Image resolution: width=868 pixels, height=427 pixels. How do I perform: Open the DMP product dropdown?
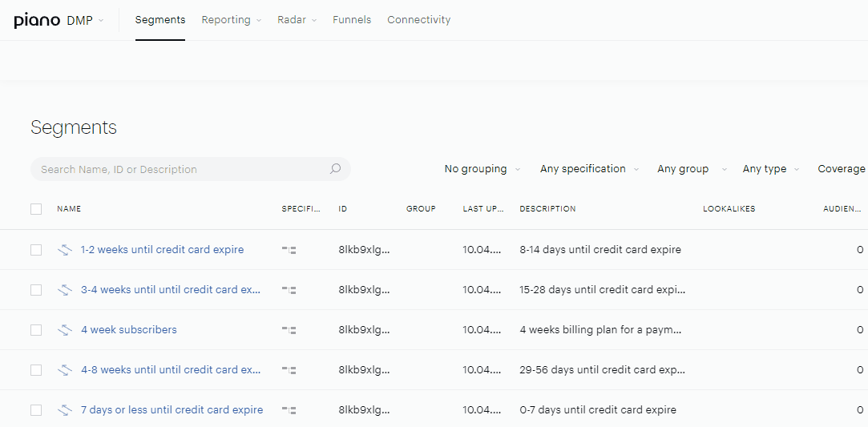pos(85,21)
